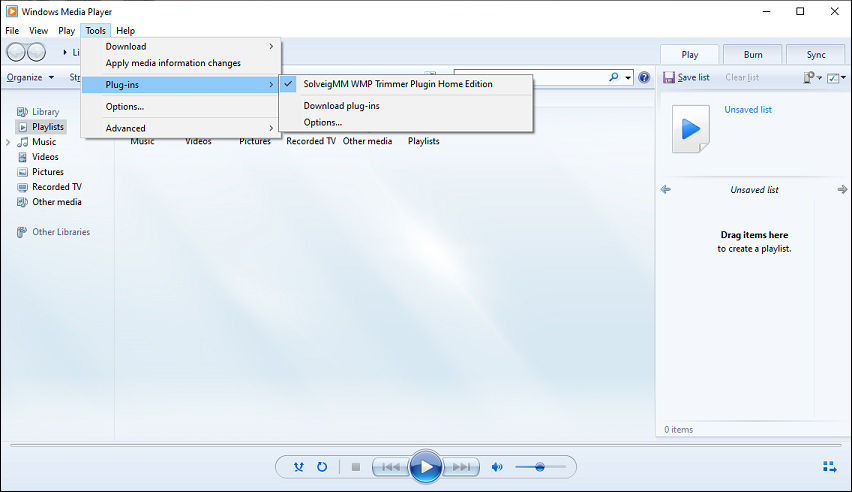Click the search magnifier icon
This screenshot has height=492, width=852.
tap(613, 77)
